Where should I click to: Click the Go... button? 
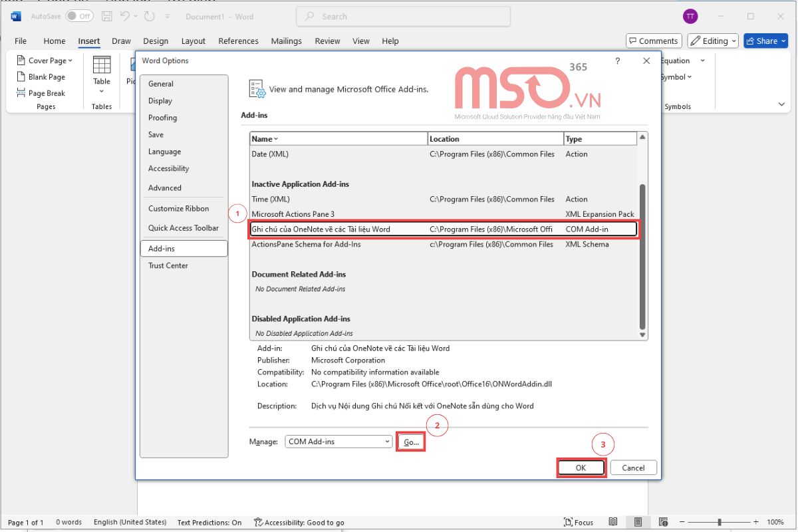click(412, 442)
